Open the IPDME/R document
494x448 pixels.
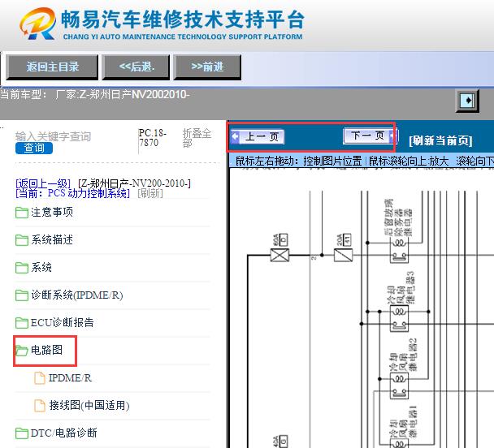point(70,378)
